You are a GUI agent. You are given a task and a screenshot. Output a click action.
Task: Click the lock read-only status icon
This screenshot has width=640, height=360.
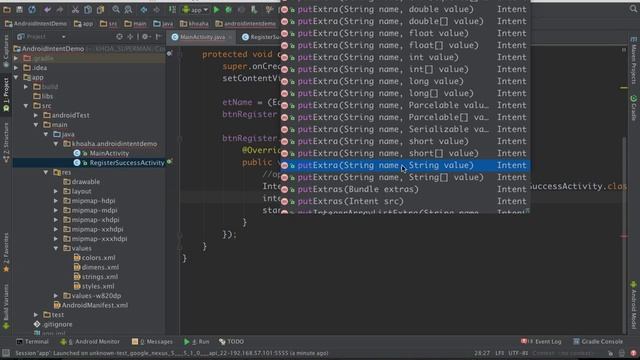click(610, 353)
